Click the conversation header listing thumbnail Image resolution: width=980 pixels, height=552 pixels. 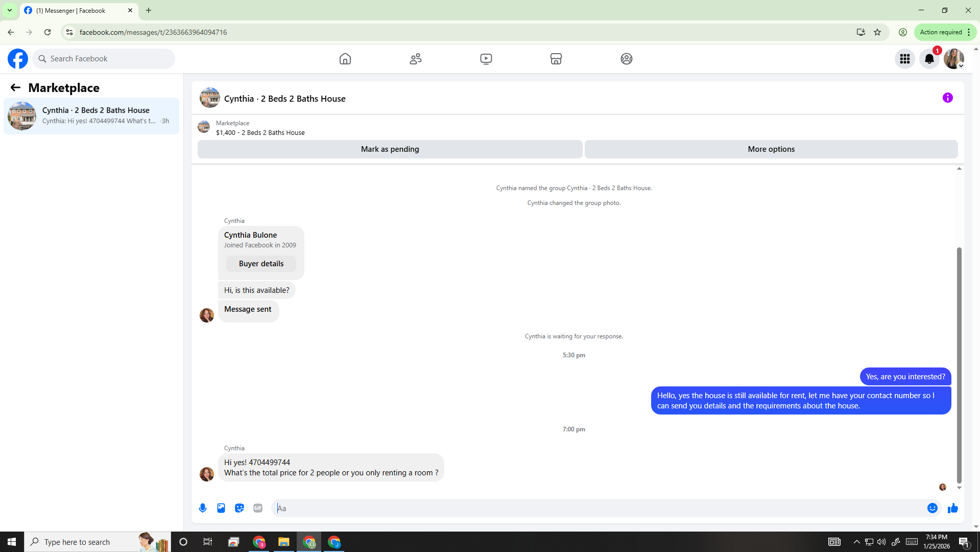click(210, 98)
